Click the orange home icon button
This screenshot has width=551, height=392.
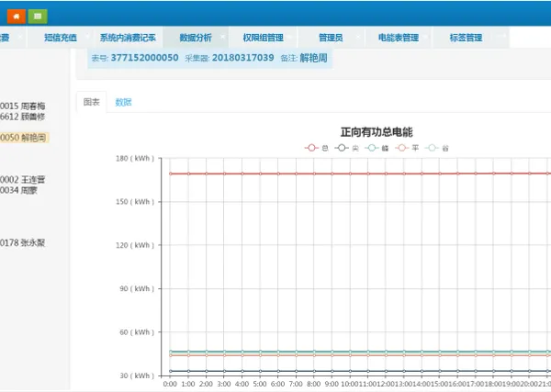pyautogui.click(x=17, y=17)
